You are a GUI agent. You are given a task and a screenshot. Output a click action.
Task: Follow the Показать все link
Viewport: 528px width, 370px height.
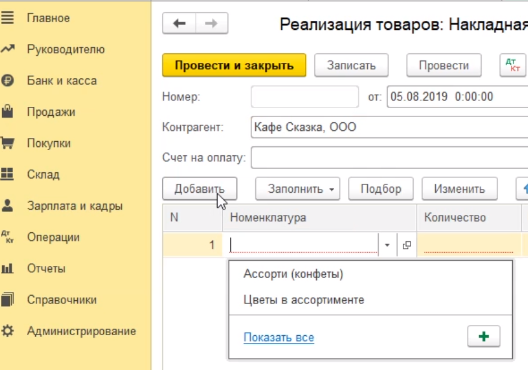point(279,337)
